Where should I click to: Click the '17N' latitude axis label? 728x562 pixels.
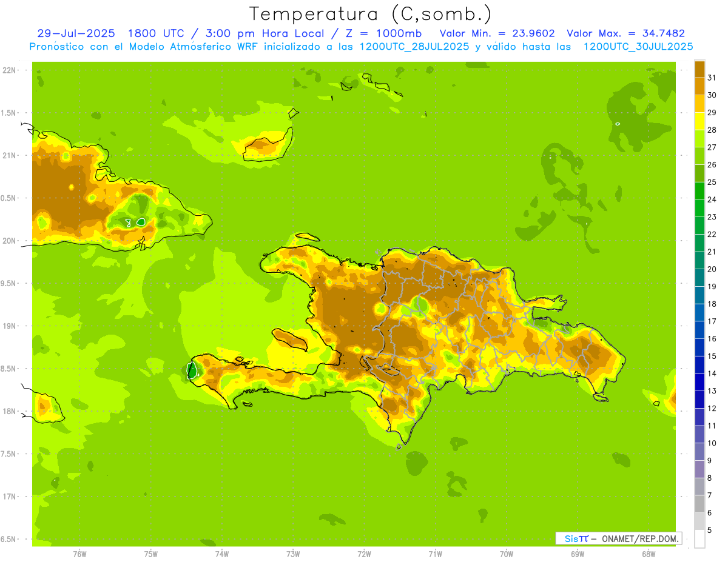[x=9, y=497]
